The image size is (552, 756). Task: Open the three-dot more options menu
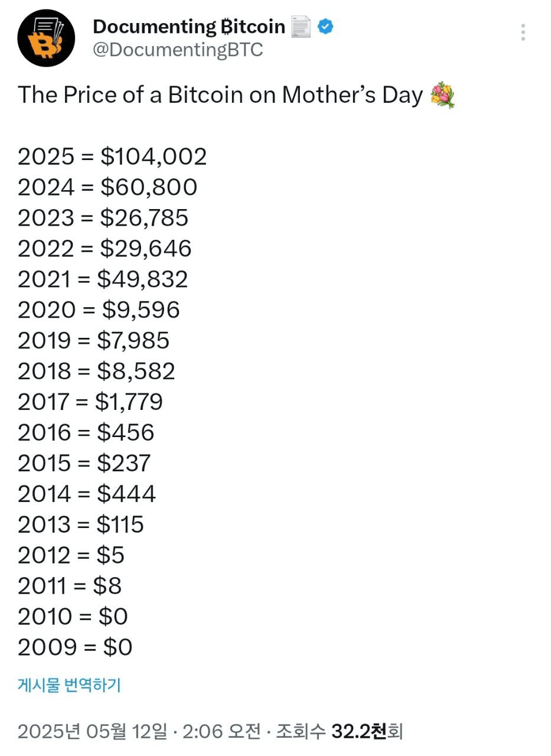coord(523,32)
